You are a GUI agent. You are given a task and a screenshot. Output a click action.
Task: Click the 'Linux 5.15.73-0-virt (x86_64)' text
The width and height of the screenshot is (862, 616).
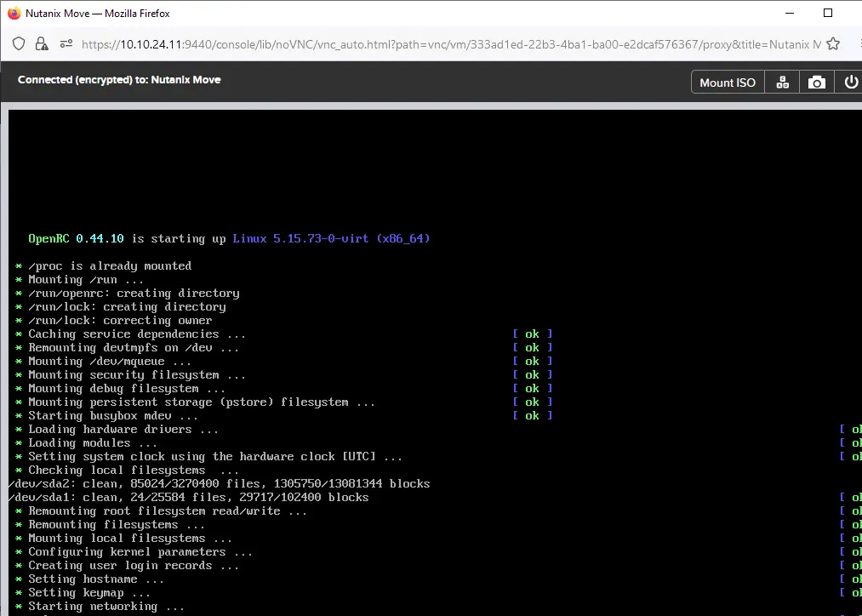[x=331, y=238]
